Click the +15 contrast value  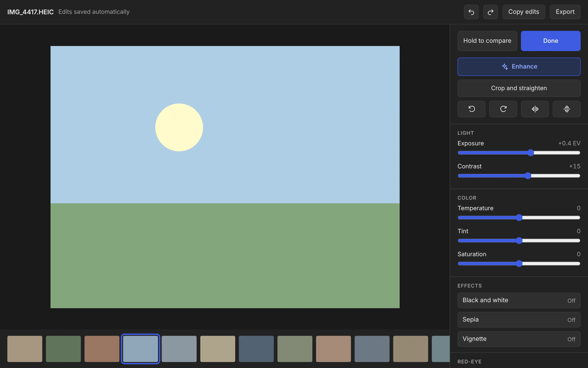click(575, 166)
